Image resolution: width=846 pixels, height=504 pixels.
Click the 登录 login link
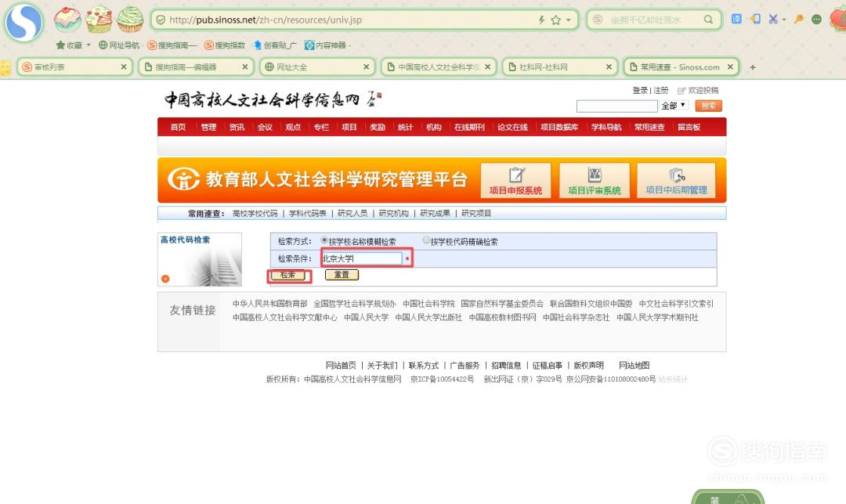click(x=640, y=91)
